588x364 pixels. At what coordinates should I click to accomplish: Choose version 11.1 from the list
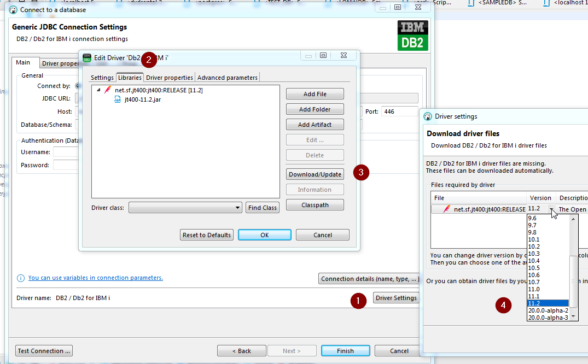(x=548, y=297)
